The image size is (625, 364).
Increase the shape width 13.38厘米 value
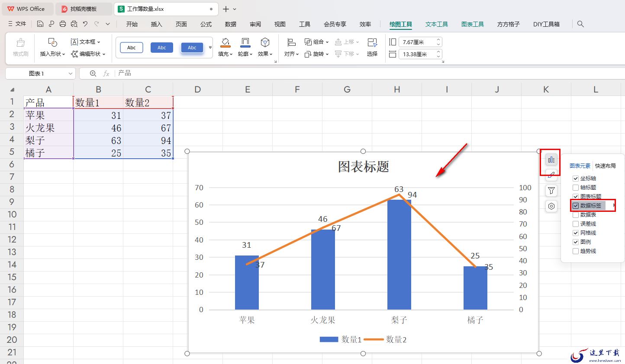pyautogui.click(x=438, y=52)
